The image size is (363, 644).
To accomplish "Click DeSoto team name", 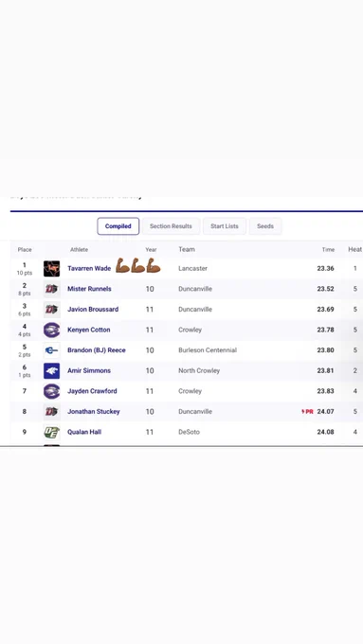I will [190, 432].
